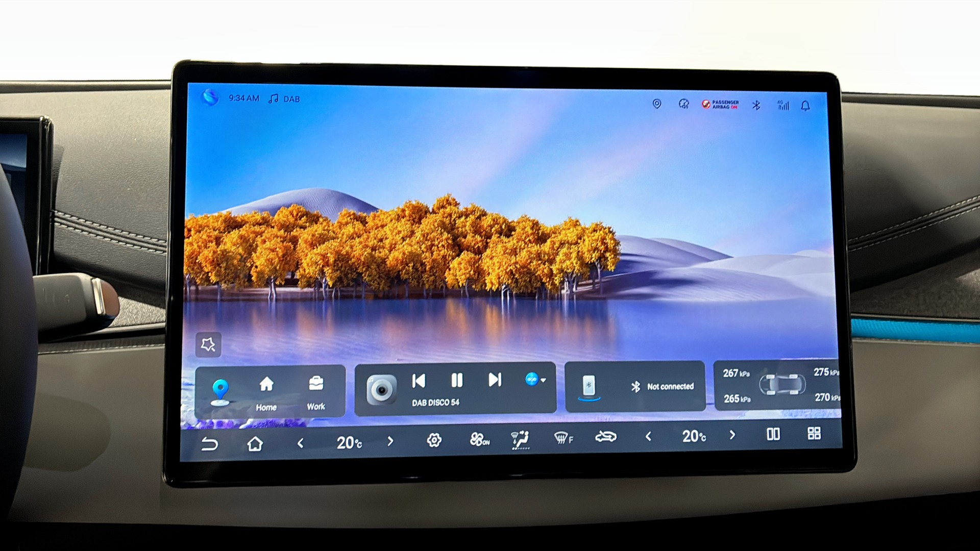The image size is (980, 551).
Task: Tap the notification bell icon
Action: pos(805,106)
